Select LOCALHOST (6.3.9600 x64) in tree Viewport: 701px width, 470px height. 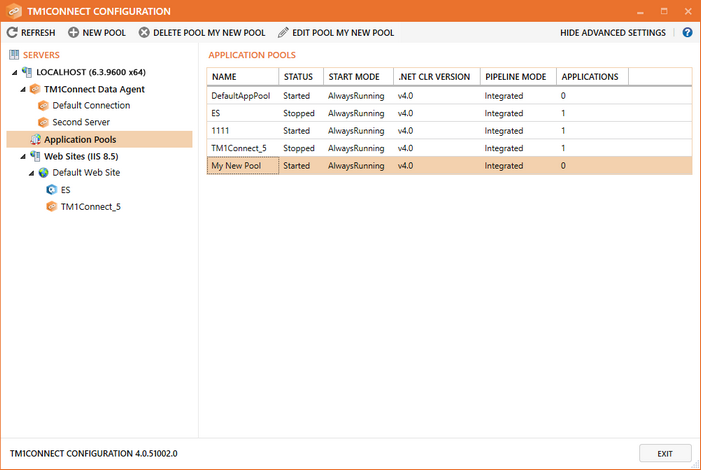click(x=91, y=72)
